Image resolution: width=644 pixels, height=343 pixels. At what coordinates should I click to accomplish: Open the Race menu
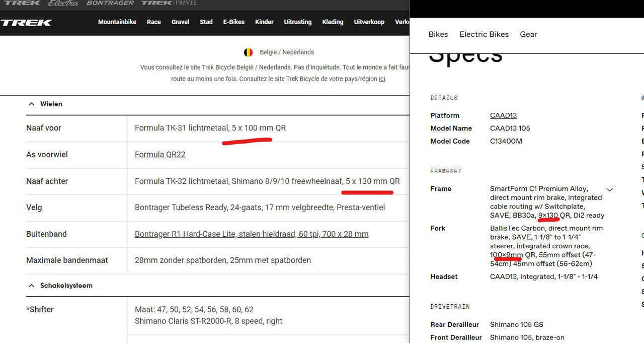154,22
